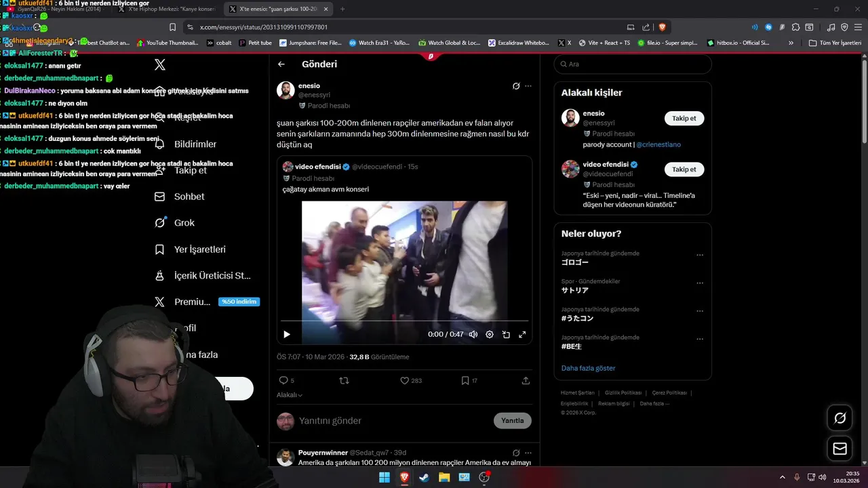
Task: Click the Grok icon on enesio's post
Action: click(516, 86)
